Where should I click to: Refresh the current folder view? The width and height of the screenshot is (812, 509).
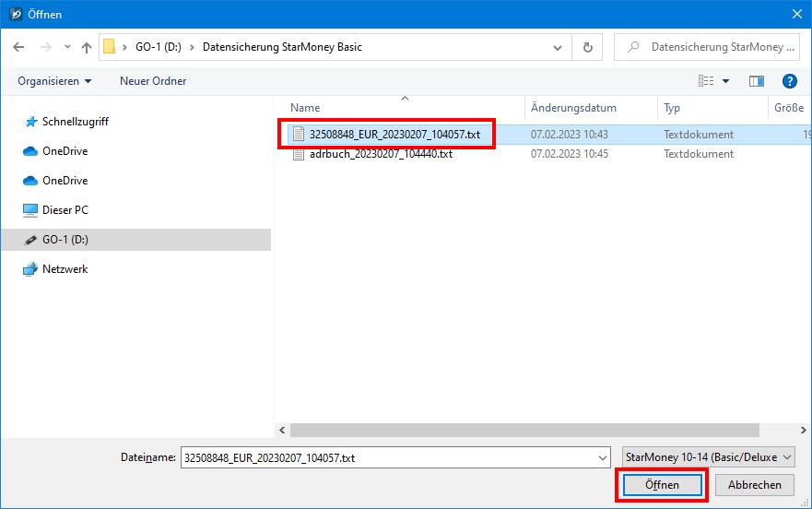pos(587,47)
